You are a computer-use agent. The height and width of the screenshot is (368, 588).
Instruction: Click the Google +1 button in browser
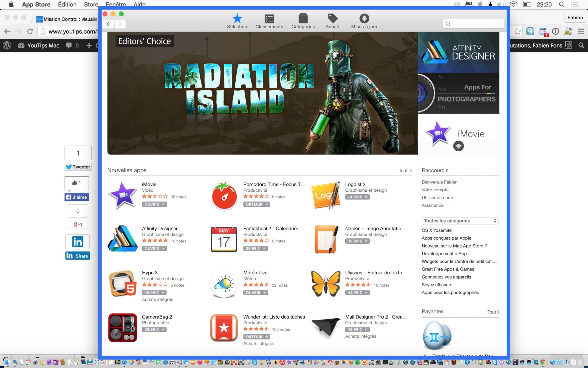click(x=78, y=225)
